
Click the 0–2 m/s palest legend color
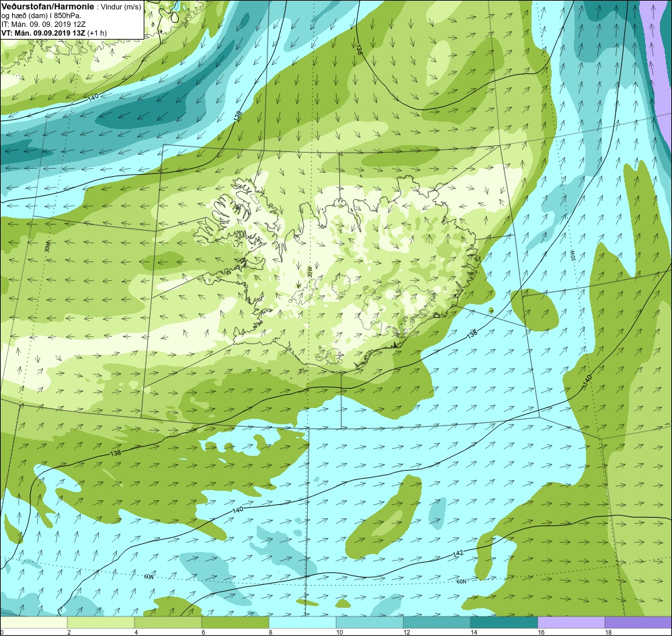tap(34, 621)
